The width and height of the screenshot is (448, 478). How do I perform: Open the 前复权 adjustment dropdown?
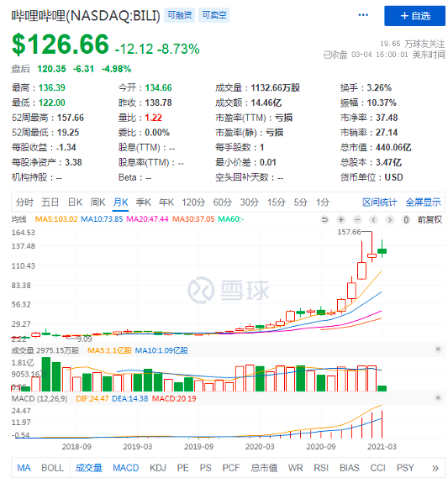click(430, 219)
